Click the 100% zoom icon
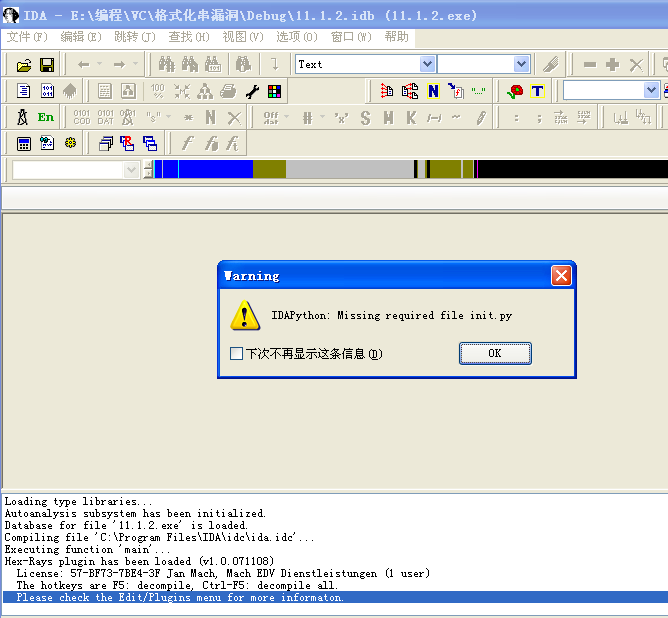 pos(158,91)
